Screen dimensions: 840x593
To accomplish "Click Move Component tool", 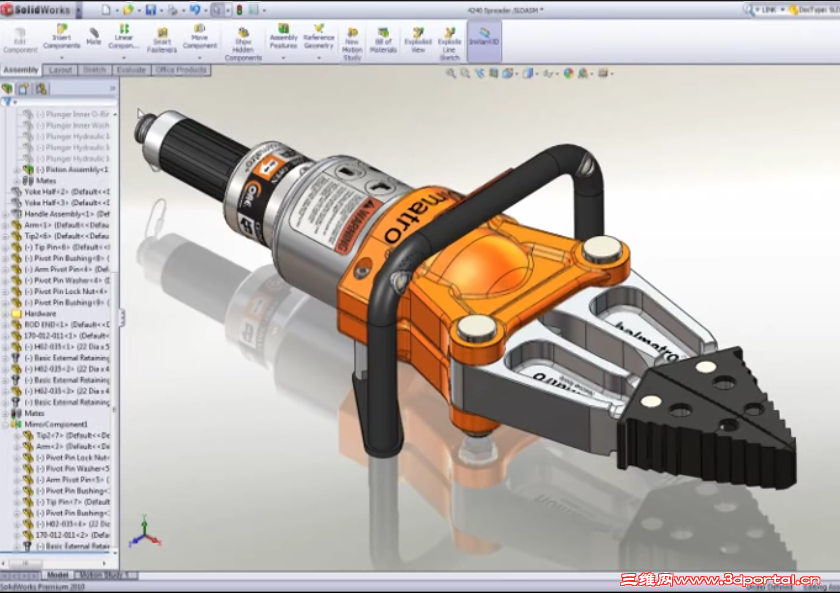I will [x=199, y=36].
